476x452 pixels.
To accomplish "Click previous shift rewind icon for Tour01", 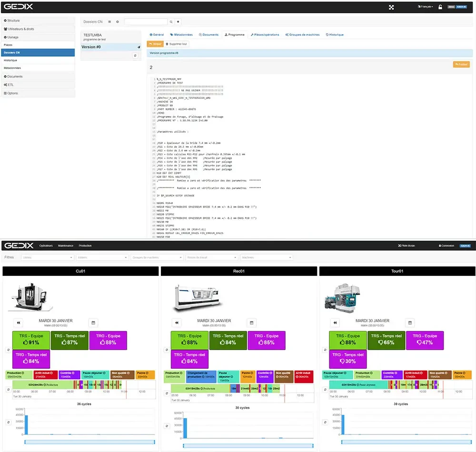I will click(335, 323).
